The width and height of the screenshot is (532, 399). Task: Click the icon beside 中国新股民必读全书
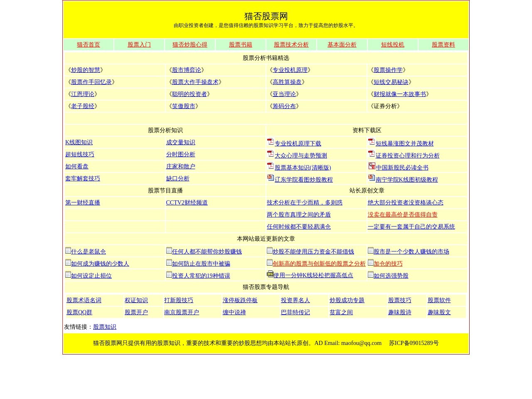click(371, 166)
